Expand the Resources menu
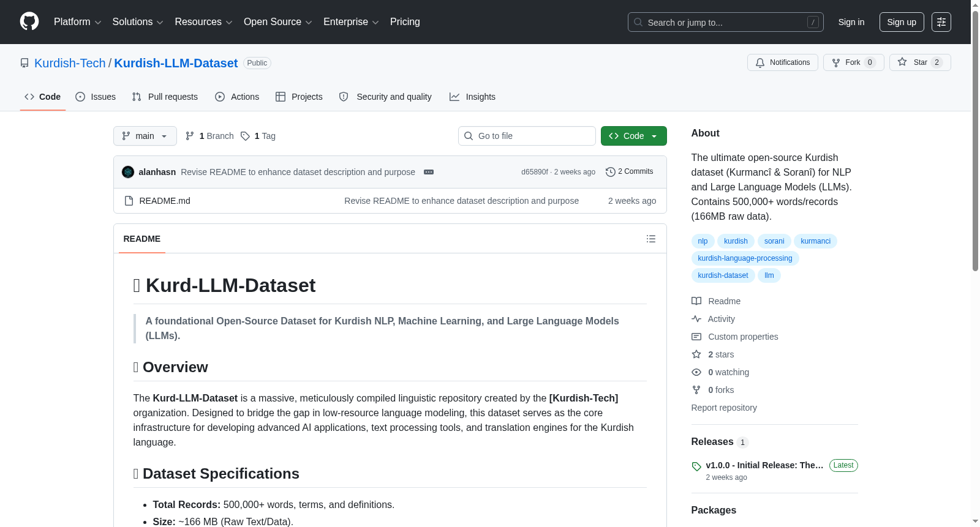The image size is (980, 527). [203, 22]
